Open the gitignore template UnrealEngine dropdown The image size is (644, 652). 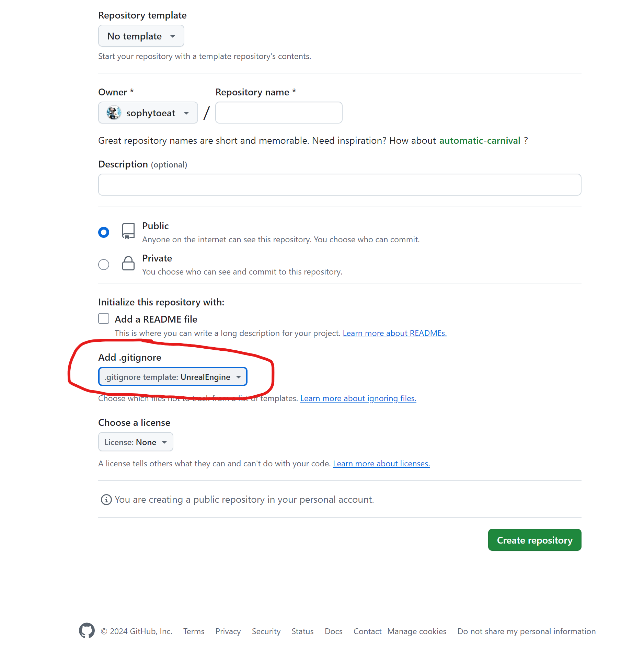(x=173, y=376)
